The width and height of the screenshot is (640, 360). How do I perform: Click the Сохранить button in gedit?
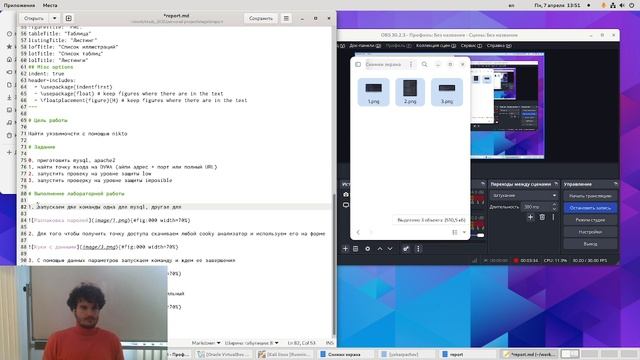tap(261, 18)
